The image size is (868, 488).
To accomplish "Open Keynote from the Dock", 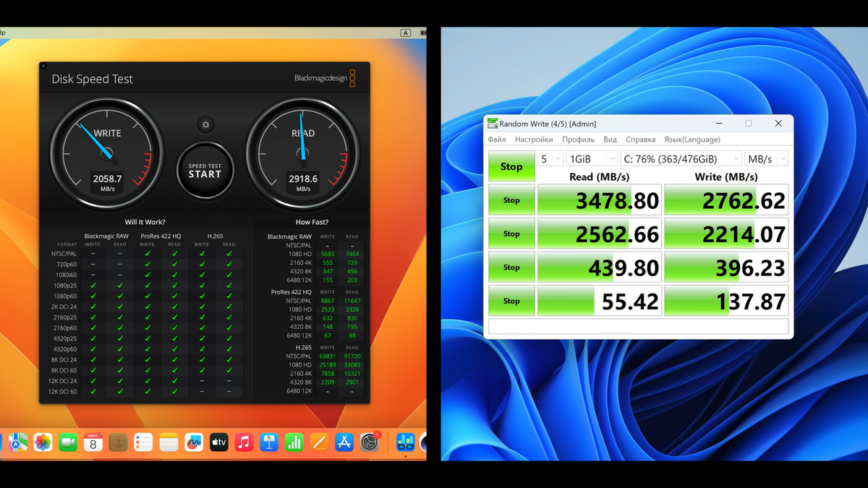I will coord(269,442).
